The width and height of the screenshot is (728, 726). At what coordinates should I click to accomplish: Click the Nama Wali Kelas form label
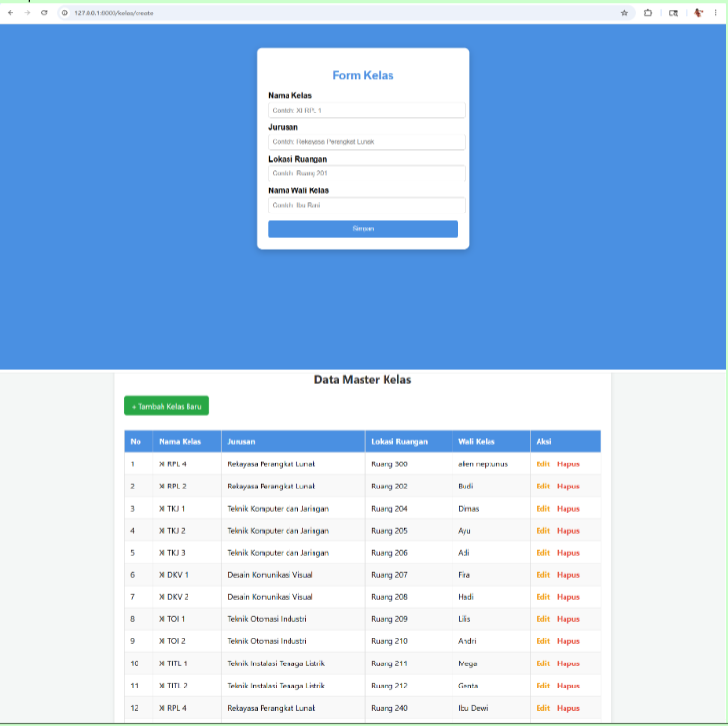pyautogui.click(x=298, y=190)
